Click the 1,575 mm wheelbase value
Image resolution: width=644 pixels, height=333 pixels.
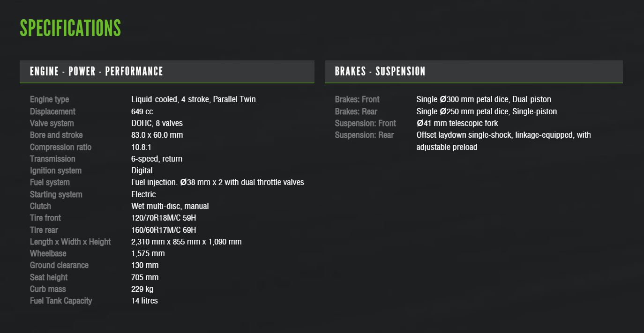point(148,253)
